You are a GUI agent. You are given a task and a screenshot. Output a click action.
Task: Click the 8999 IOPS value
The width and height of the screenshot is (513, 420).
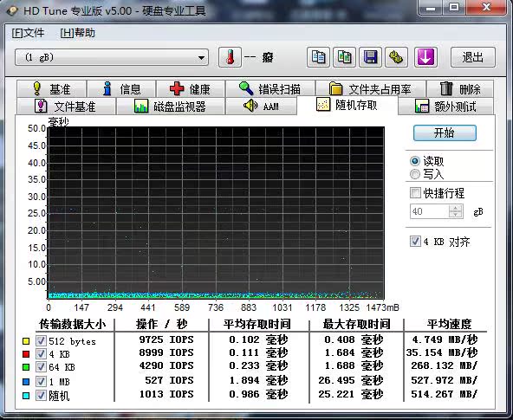point(166,352)
